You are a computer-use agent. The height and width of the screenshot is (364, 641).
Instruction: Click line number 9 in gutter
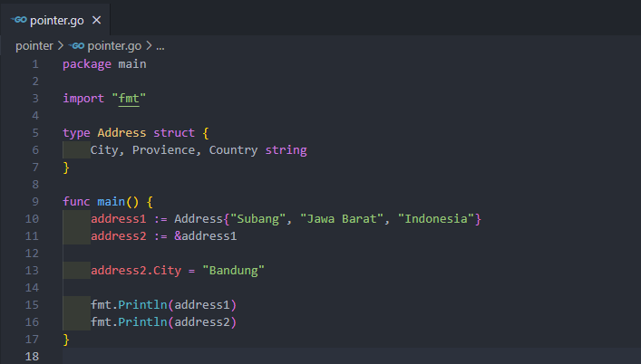(x=35, y=202)
